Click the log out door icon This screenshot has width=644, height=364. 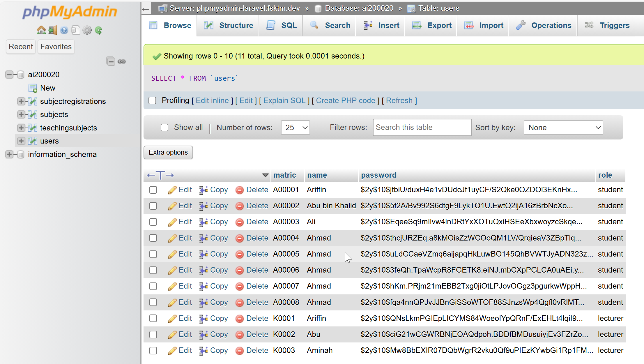click(53, 30)
